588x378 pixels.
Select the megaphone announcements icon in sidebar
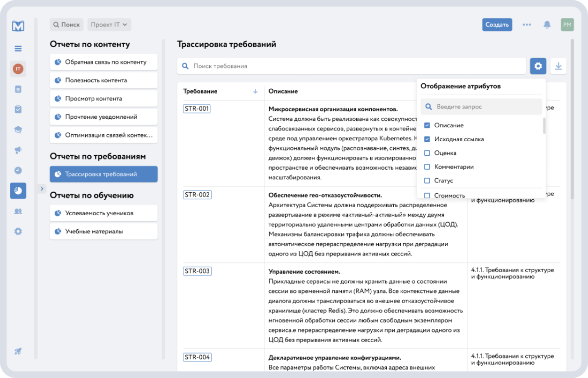point(18,150)
